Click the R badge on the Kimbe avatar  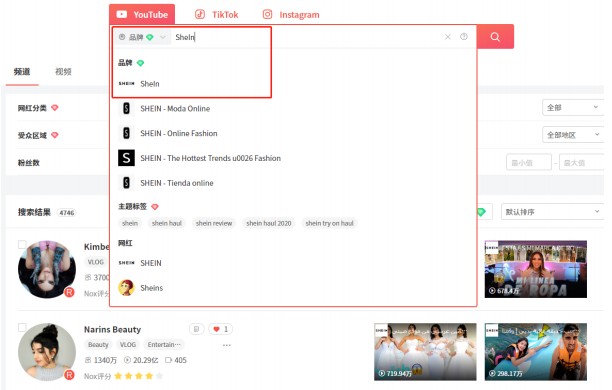[x=69, y=292]
